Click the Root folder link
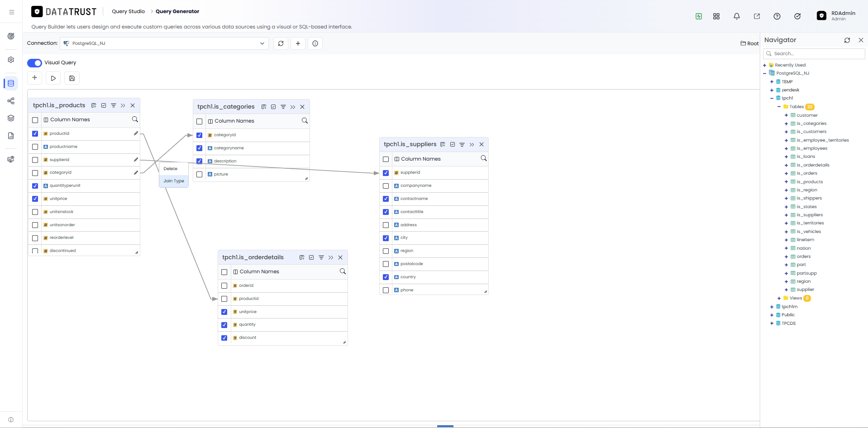868x428 pixels. point(749,43)
